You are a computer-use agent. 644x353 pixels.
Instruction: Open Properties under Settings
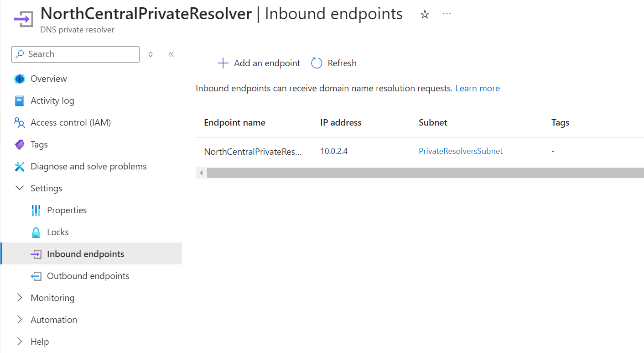(67, 210)
